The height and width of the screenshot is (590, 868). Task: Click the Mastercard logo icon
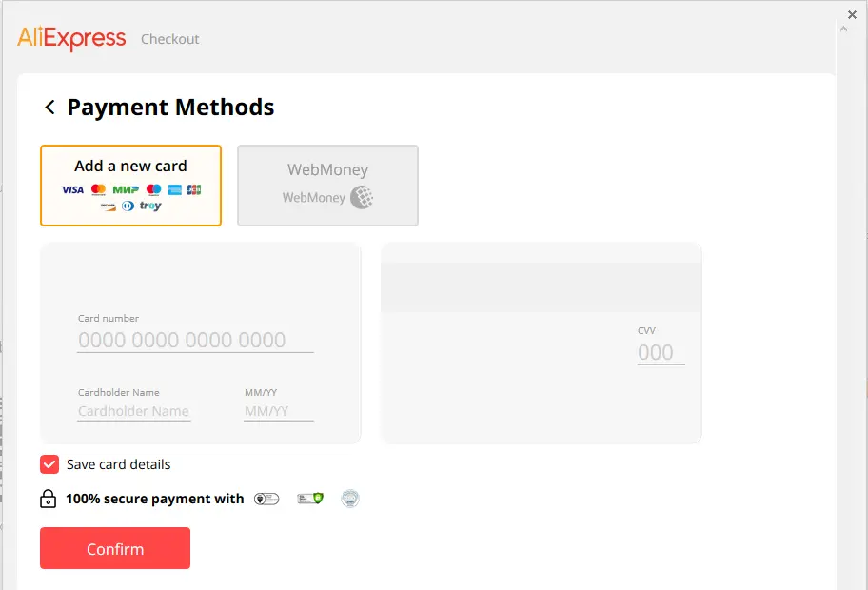(x=99, y=189)
